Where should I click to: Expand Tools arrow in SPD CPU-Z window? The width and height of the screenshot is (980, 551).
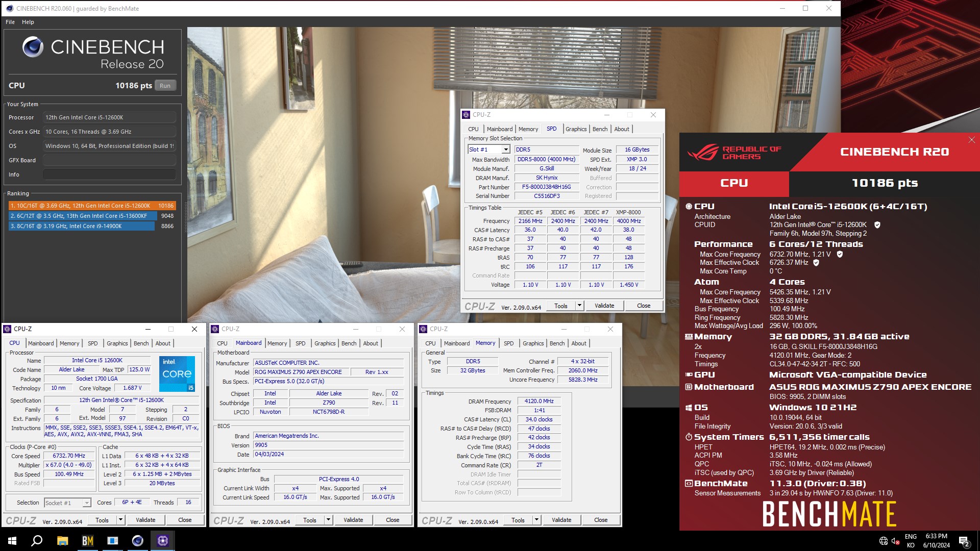pos(579,306)
